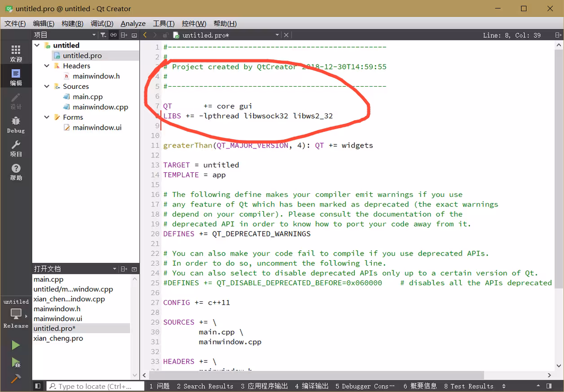Switch to the 编辑 (Edit) mode

coord(16,77)
